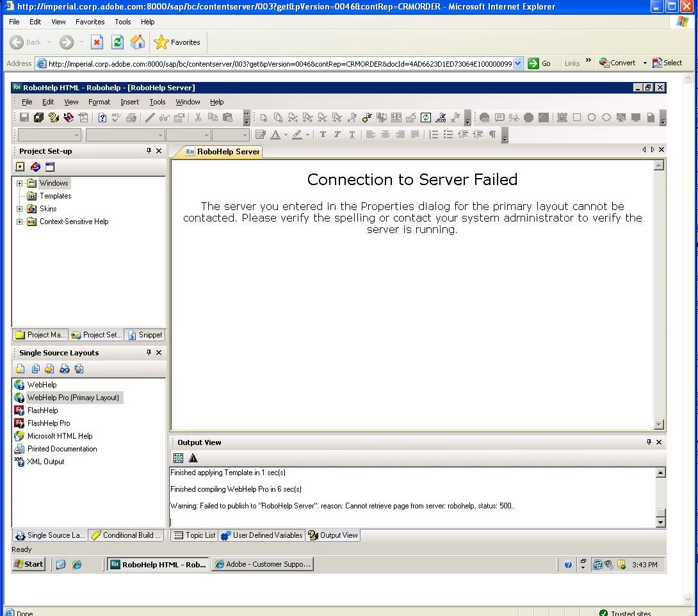Click the grid icon in Output View toolbar

(x=178, y=458)
